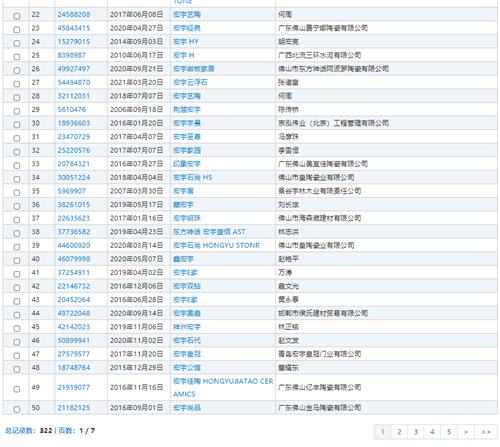This screenshot has height=447, width=500.
Task: Open trademark 宏宇佳陶 HONGYUJIATAO CERAMICS
Action: (x=223, y=388)
